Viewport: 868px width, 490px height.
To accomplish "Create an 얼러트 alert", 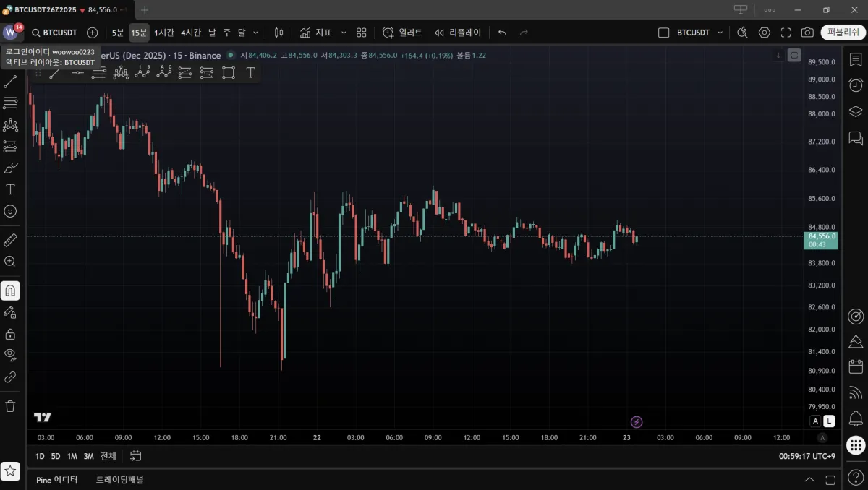I will tap(402, 33).
